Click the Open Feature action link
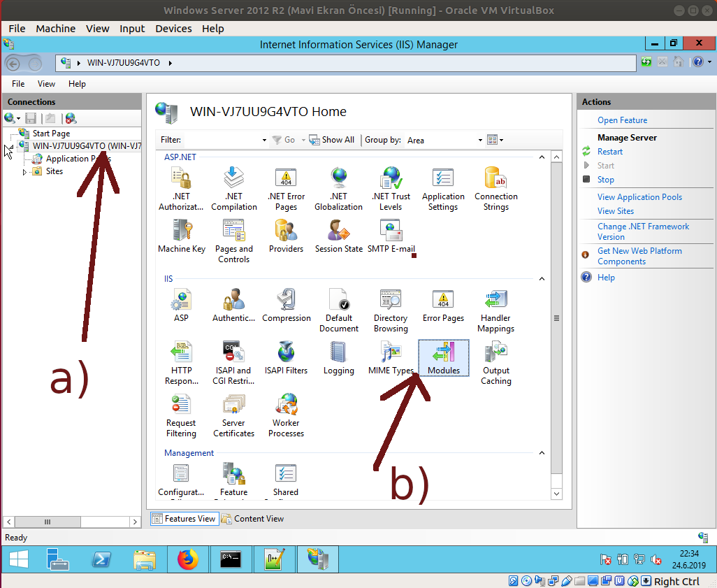Image resolution: width=717 pixels, height=588 pixels. pyautogui.click(x=622, y=120)
